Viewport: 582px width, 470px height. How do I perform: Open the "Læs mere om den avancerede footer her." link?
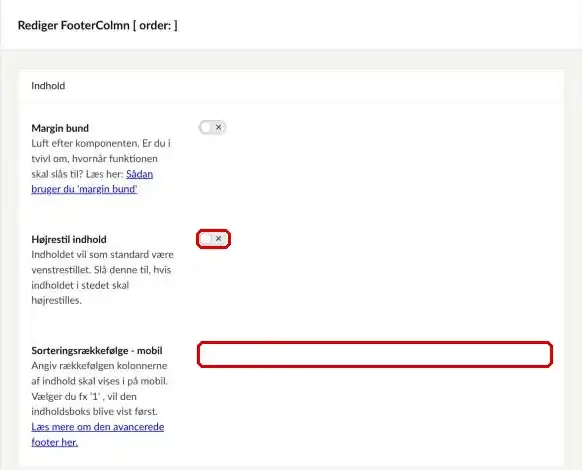point(98,434)
